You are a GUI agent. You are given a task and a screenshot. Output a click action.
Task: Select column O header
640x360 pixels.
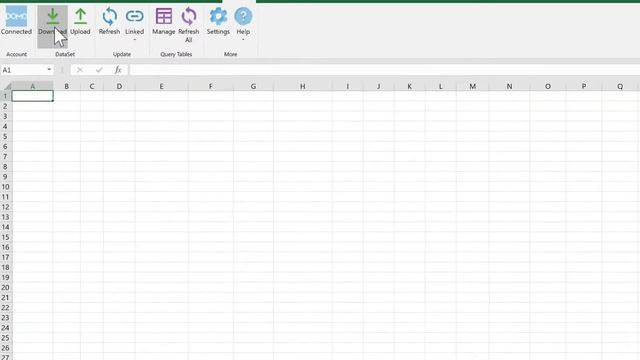pyautogui.click(x=548, y=86)
